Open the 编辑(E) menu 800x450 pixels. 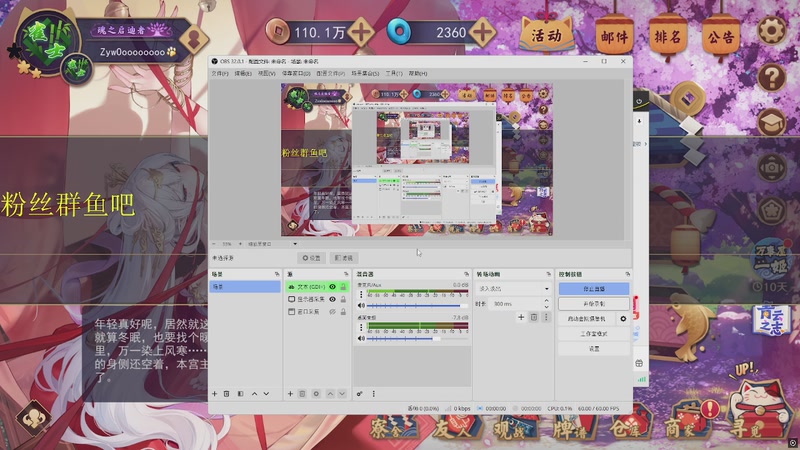coord(243,73)
